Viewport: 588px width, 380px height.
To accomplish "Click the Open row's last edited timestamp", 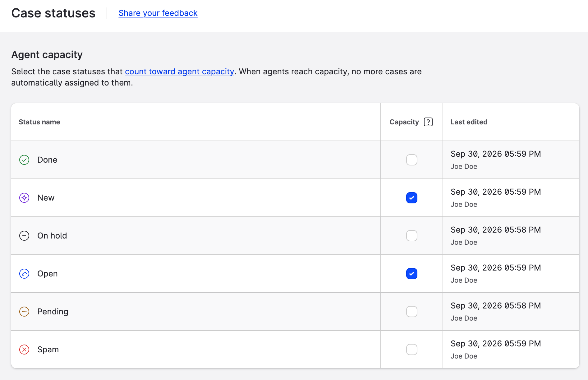I will tap(496, 268).
